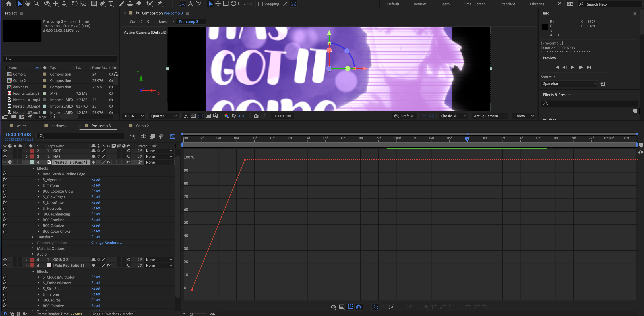Take a snapshot of the composition view
The image size is (644, 316).
pos(256,116)
